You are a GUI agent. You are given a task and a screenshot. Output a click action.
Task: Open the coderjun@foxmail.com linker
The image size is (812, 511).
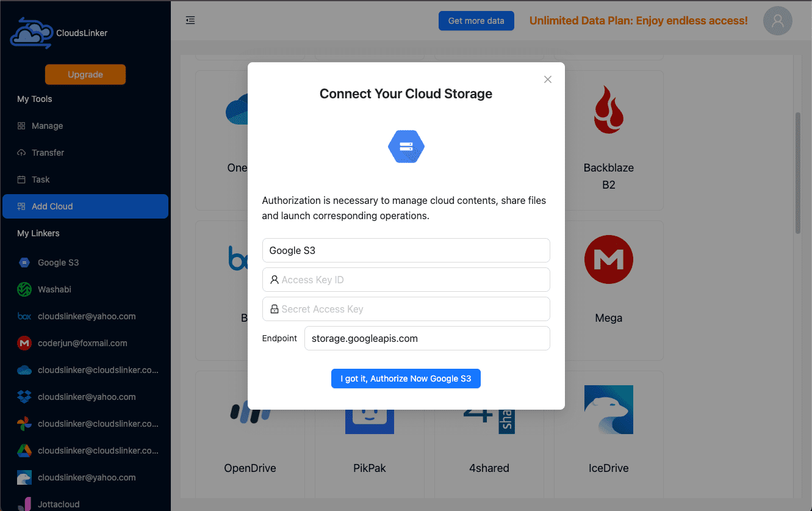coord(85,343)
